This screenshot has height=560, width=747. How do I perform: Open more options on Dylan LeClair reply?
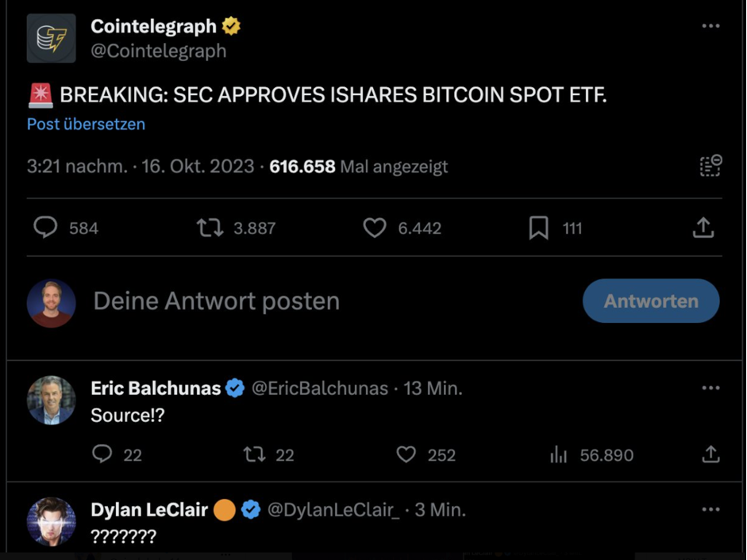click(x=710, y=509)
